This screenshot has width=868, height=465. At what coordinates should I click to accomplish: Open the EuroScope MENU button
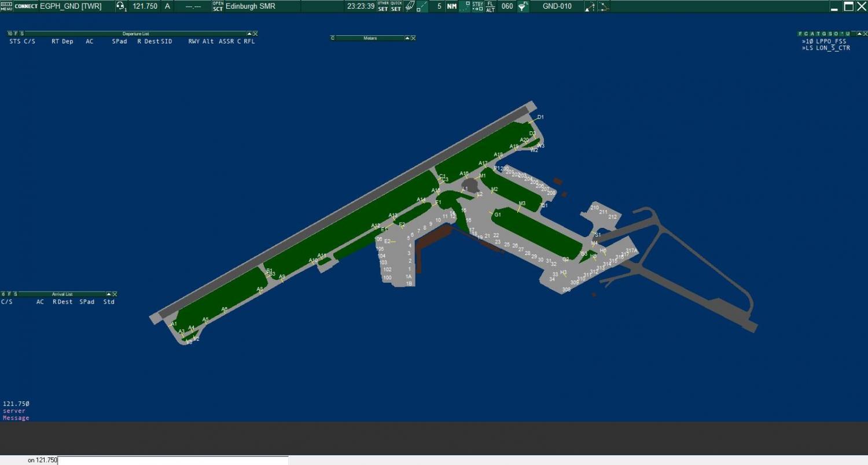[x=6, y=6]
